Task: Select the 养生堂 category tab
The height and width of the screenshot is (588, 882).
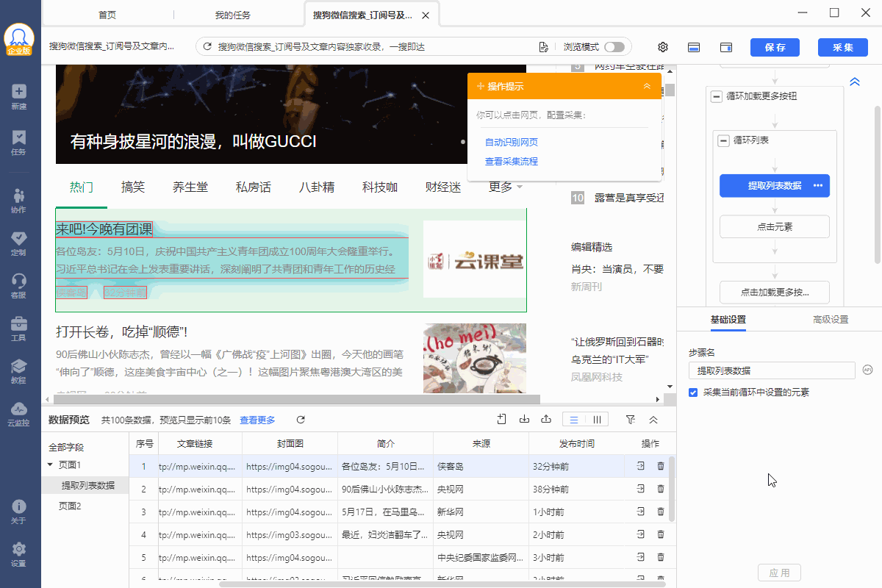Action: click(190, 187)
